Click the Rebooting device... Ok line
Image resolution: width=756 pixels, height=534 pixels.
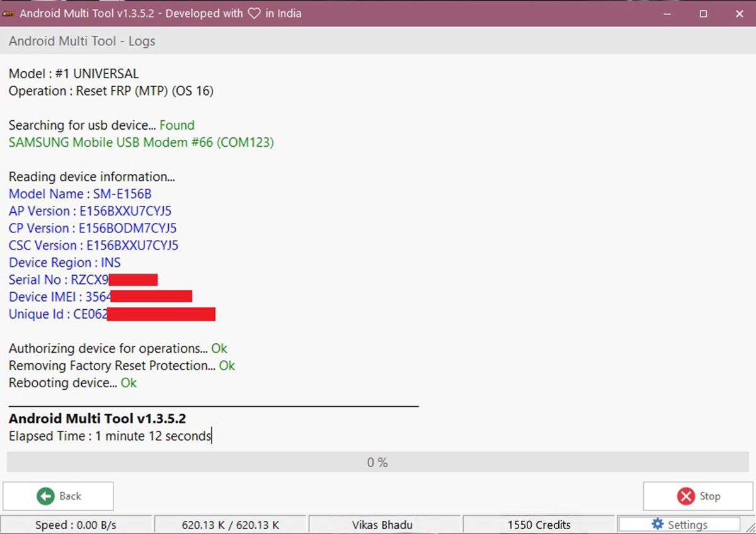72,382
